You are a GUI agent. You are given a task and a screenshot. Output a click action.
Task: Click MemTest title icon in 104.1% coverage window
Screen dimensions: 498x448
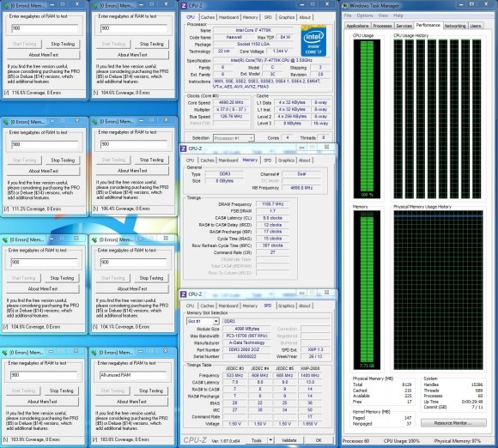pos(94,239)
